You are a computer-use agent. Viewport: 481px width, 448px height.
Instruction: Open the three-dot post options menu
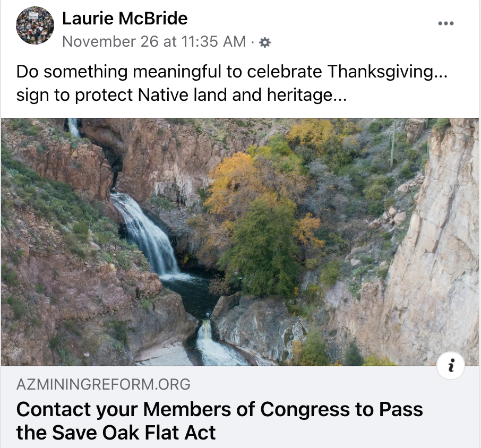pyautogui.click(x=446, y=23)
